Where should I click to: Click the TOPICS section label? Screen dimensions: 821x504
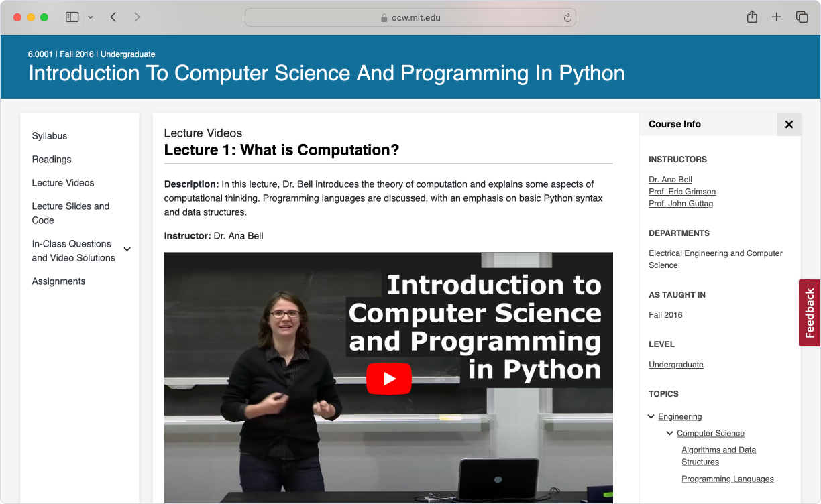663,394
